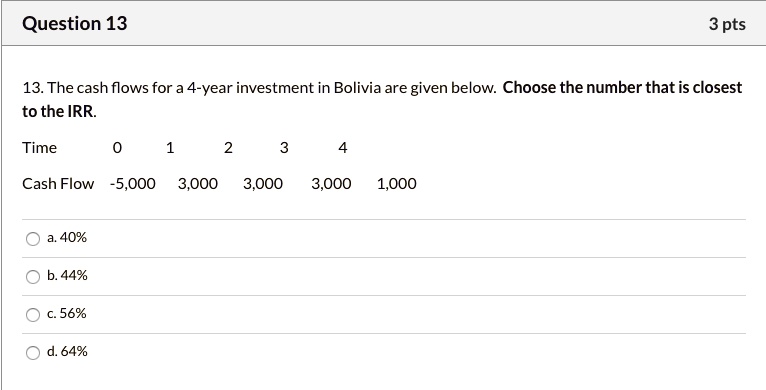The width and height of the screenshot is (766, 390).
Task: Click the 'Cash Flow' row label
Action: [x=58, y=184]
